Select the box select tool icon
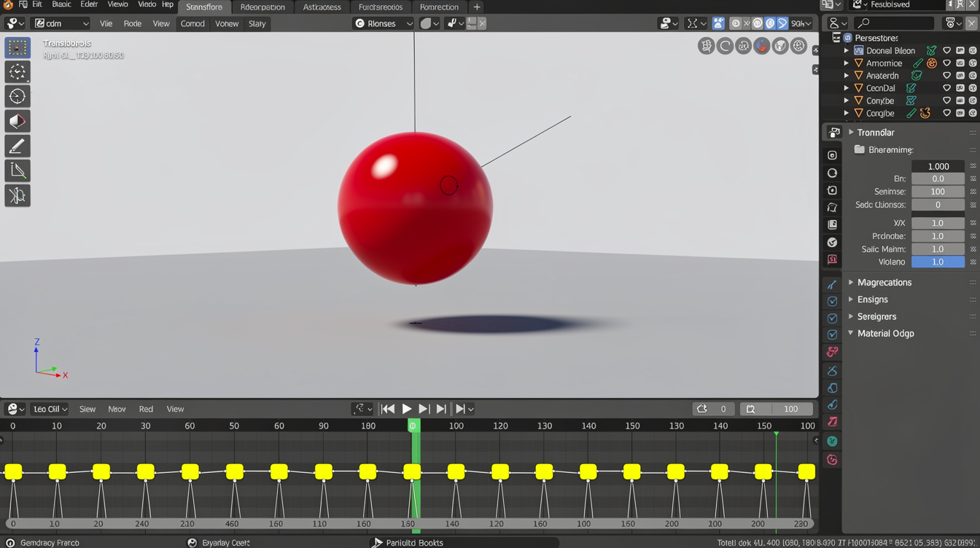The width and height of the screenshot is (980, 548). pos(17,48)
